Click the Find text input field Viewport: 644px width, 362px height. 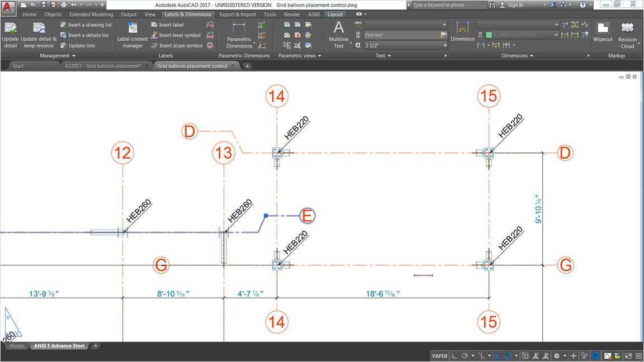(x=402, y=35)
